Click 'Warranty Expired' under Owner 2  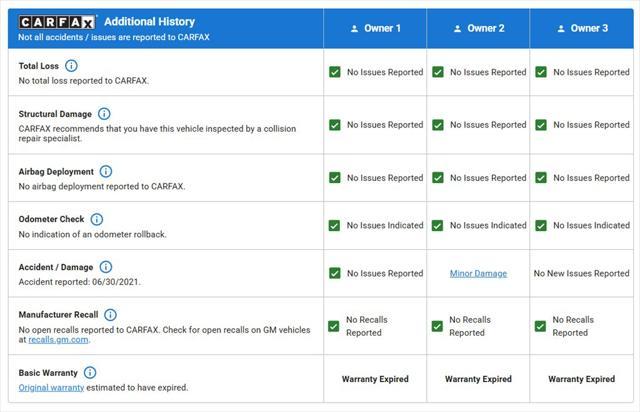pos(478,379)
